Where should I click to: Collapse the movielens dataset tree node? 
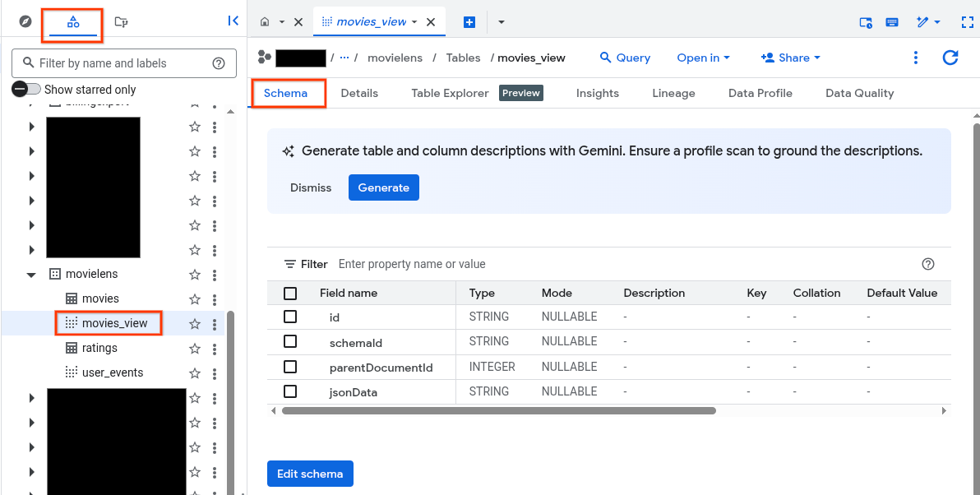click(31, 275)
